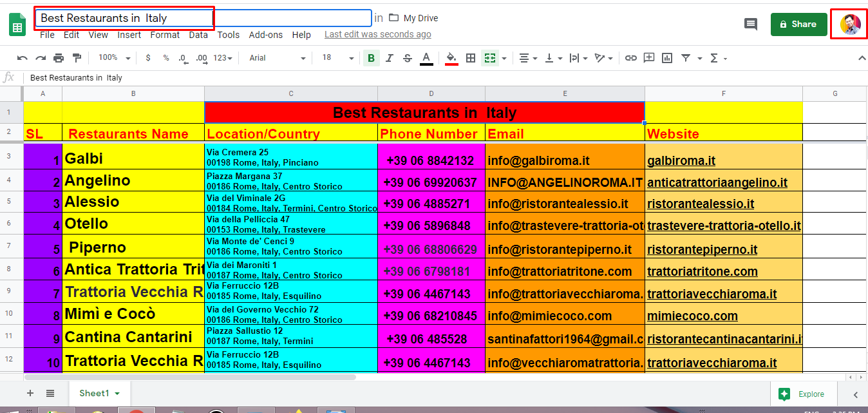The height and width of the screenshot is (413, 868).
Task: Click the document title input field
Action: 203,18
